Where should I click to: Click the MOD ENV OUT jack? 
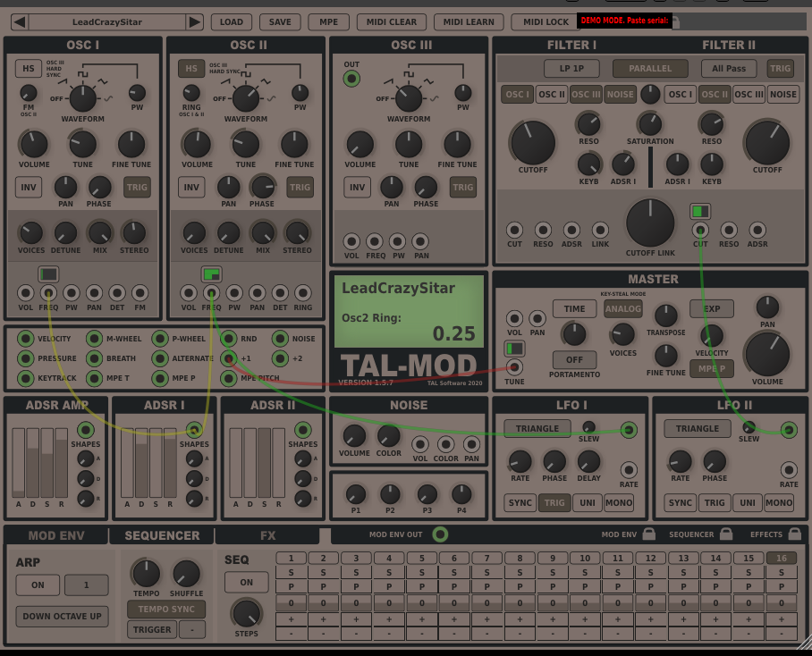click(x=440, y=534)
